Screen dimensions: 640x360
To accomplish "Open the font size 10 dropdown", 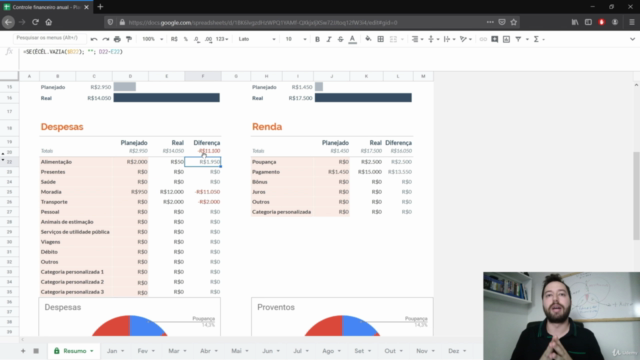I will (296, 39).
